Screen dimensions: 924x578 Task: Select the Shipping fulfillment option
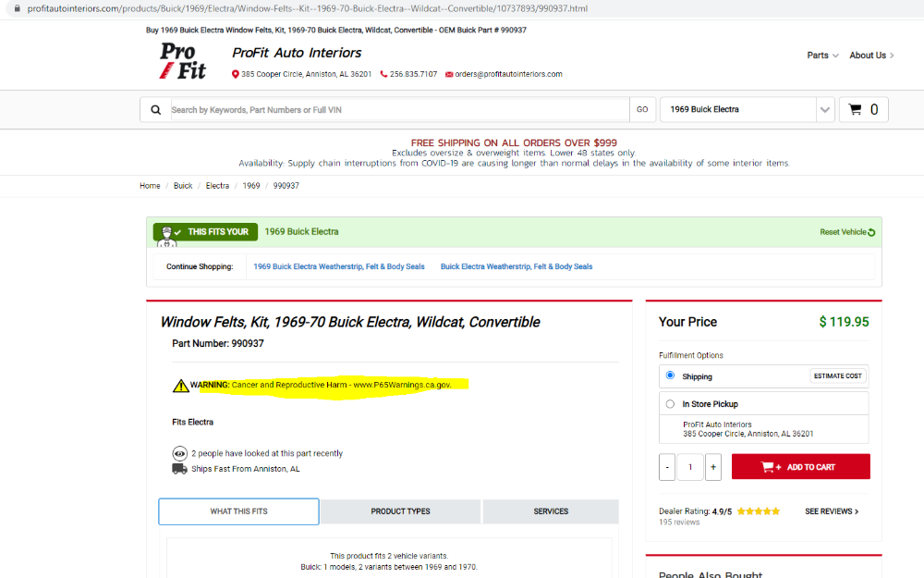670,375
